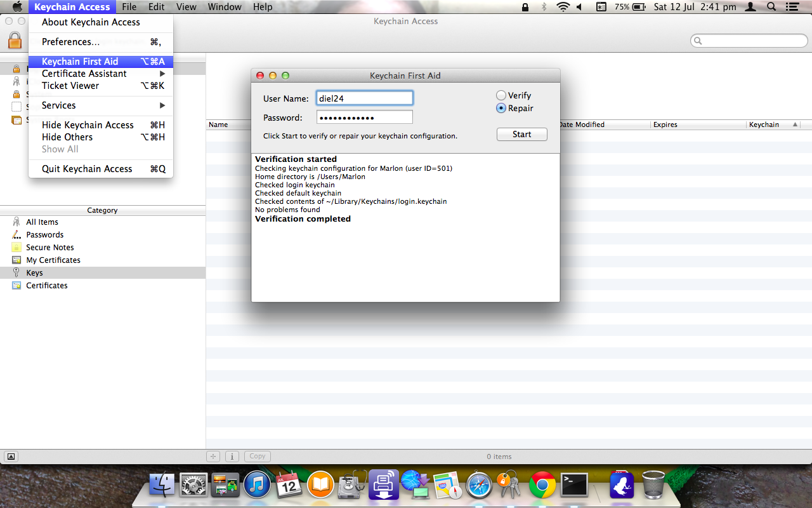Image resolution: width=812 pixels, height=508 pixels.
Task: Open the Help menu
Action: [263, 7]
